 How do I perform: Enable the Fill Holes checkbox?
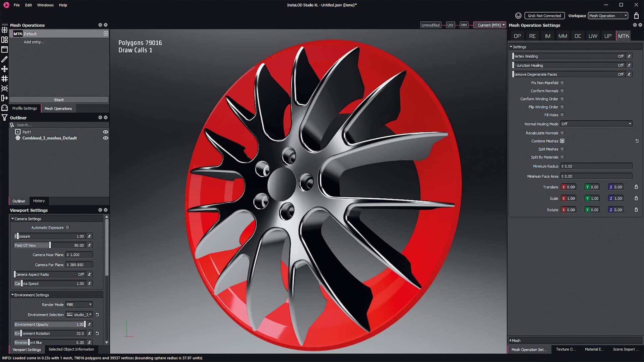tap(562, 115)
